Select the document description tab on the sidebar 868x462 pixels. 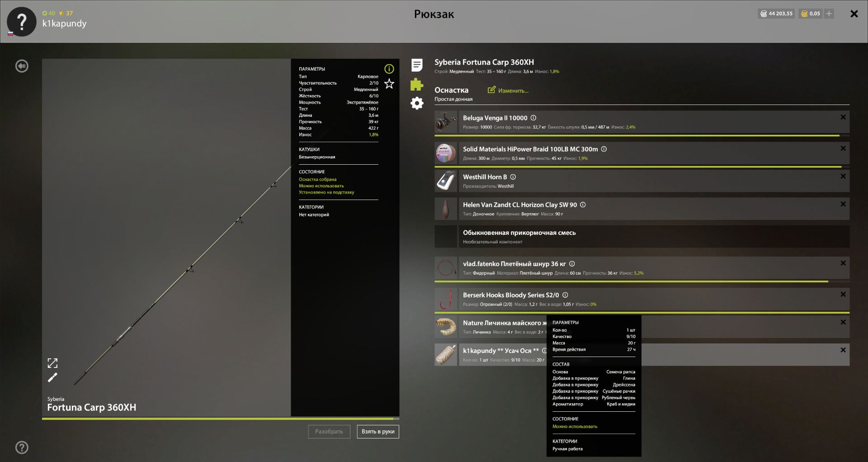pyautogui.click(x=416, y=65)
